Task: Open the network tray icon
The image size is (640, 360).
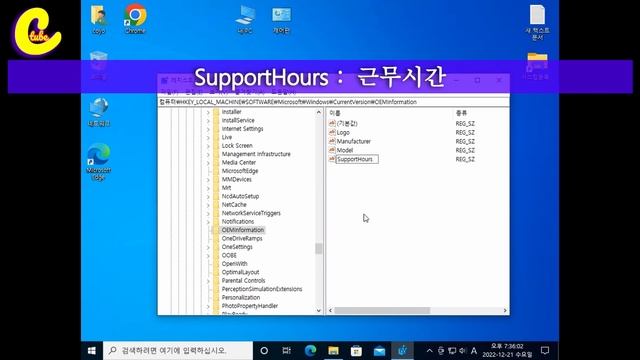Action: point(452,351)
